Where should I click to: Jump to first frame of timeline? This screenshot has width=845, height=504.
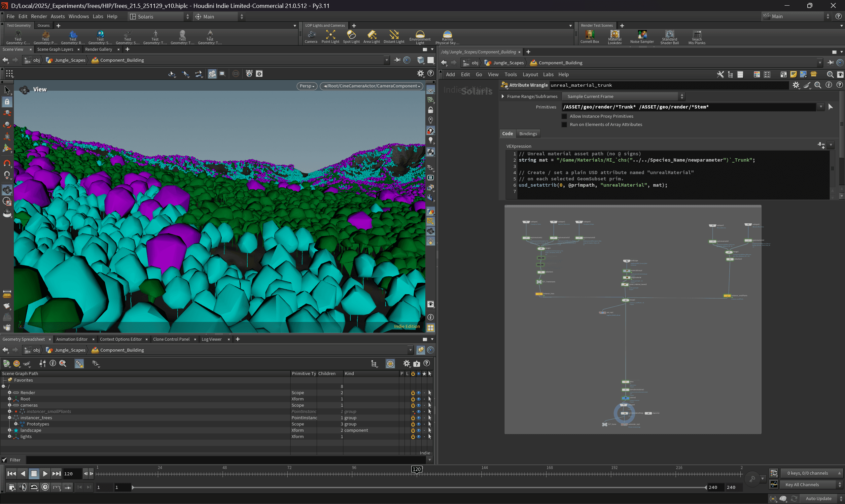click(x=12, y=473)
